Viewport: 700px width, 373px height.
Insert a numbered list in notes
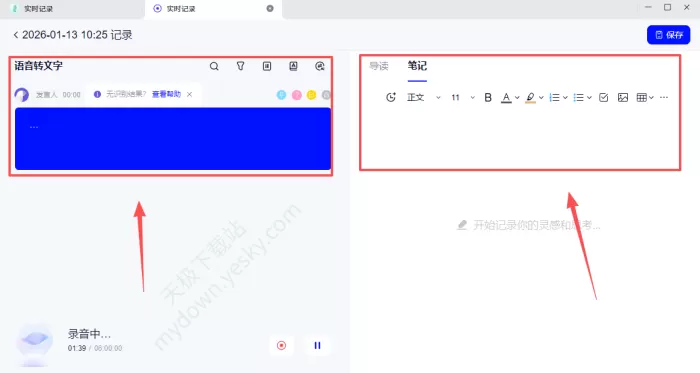554,97
